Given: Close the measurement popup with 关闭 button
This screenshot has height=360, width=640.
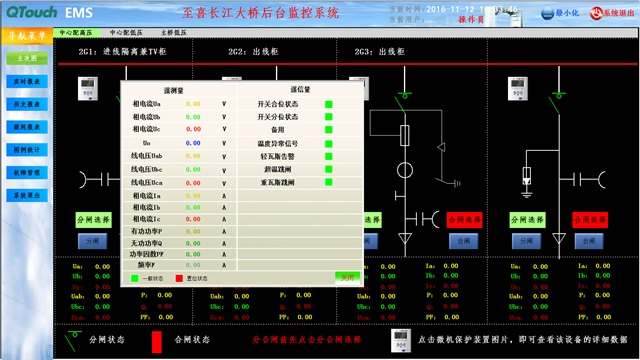Looking at the screenshot, I should click(x=347, y=278).
